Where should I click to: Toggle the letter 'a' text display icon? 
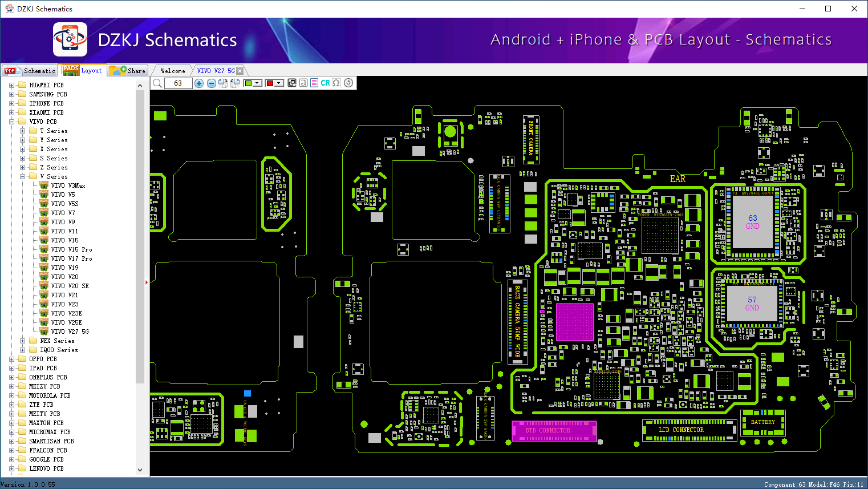pyautogui.click(x=303, y=83)
